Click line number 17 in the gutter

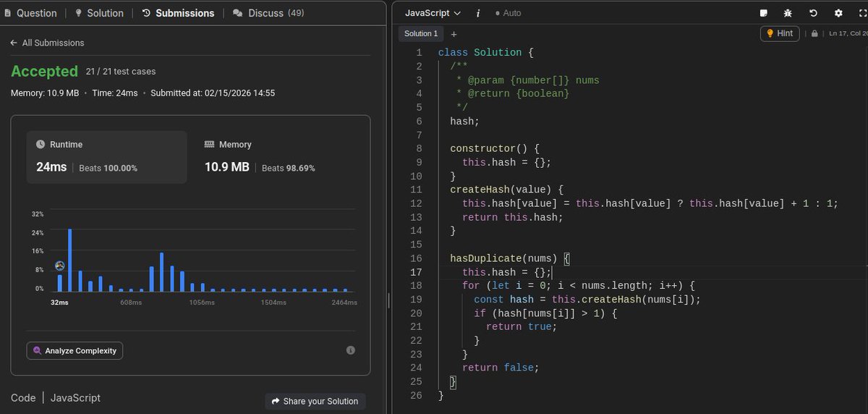coord(415,272)
